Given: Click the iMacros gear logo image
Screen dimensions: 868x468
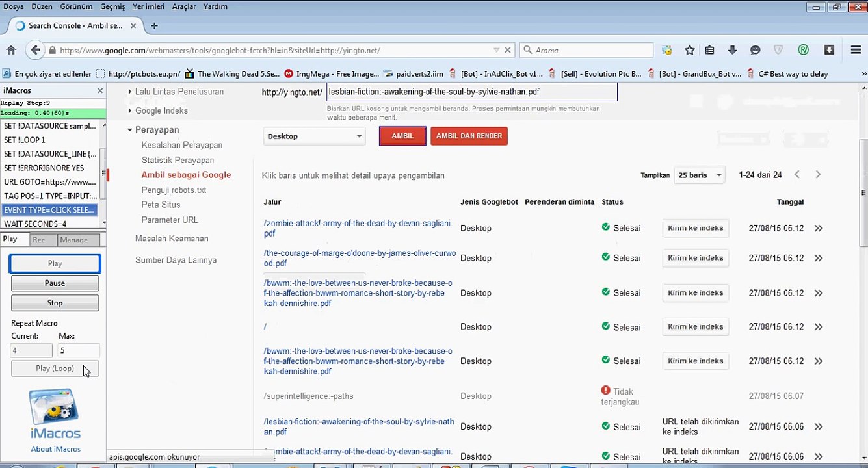Looking at the screenshot, I should pyautogui.click(x=55, y=406).
